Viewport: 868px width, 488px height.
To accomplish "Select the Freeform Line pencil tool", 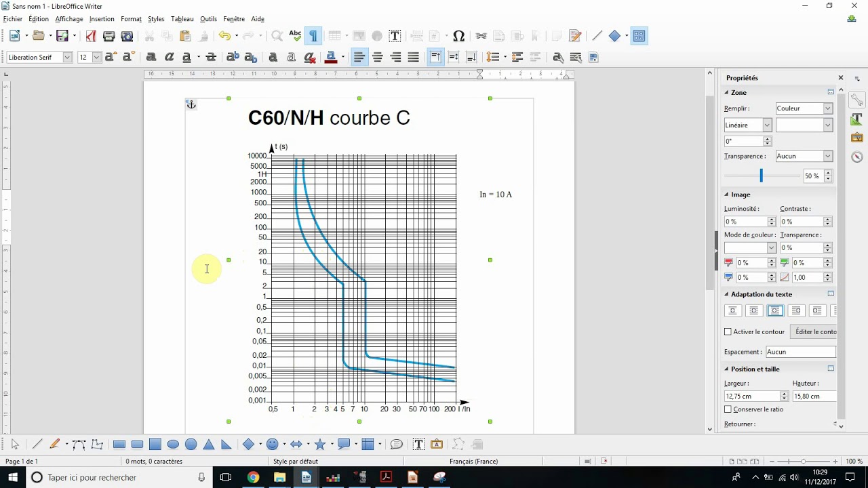I will pyautogui.click(x=55, y=445).
